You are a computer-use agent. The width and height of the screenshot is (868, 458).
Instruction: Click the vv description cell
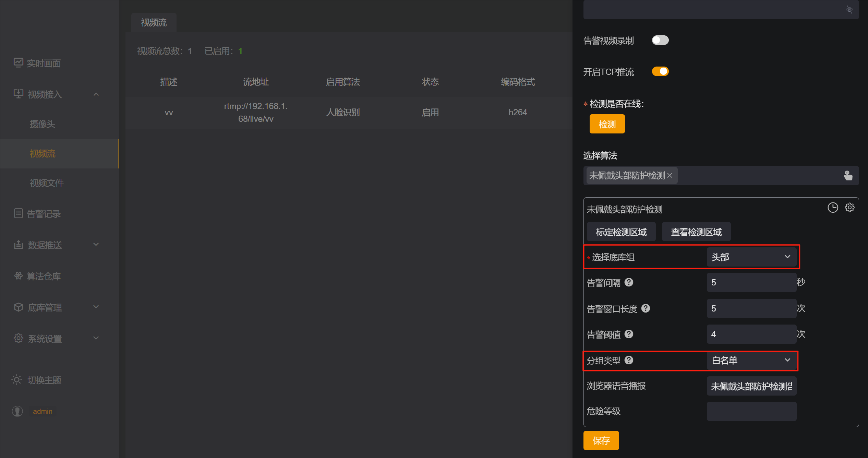169,113
